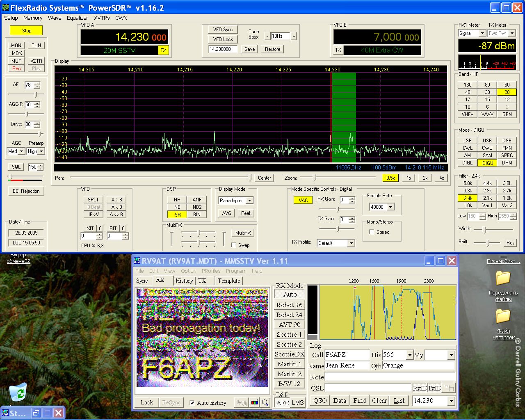Open the Recycle Bin on desktop
Screen dimensions: 525x420
(x=18, y=393)
